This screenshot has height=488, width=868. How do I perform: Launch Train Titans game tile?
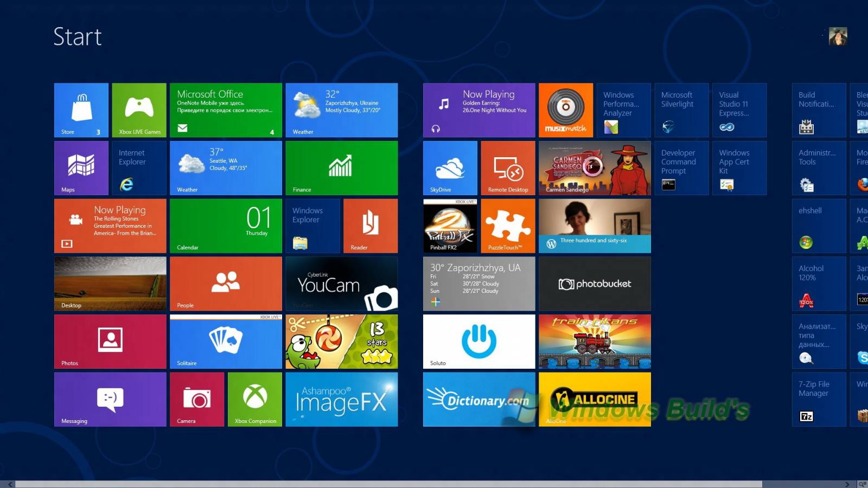tap(595, 342)
